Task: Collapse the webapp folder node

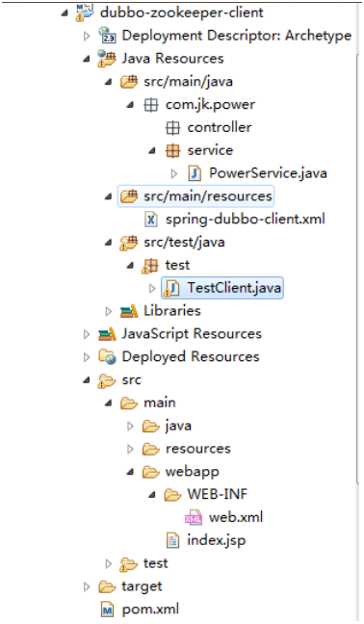Action: pos(130,473)
